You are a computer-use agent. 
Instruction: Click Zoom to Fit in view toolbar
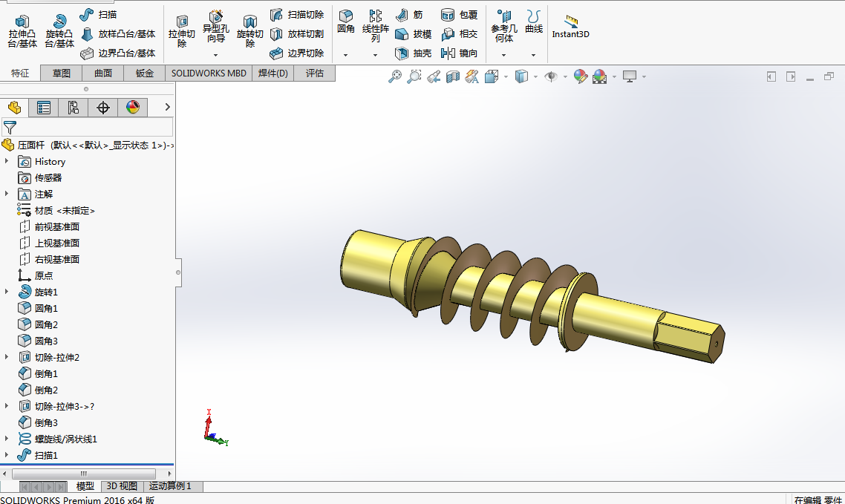(395, 76)
